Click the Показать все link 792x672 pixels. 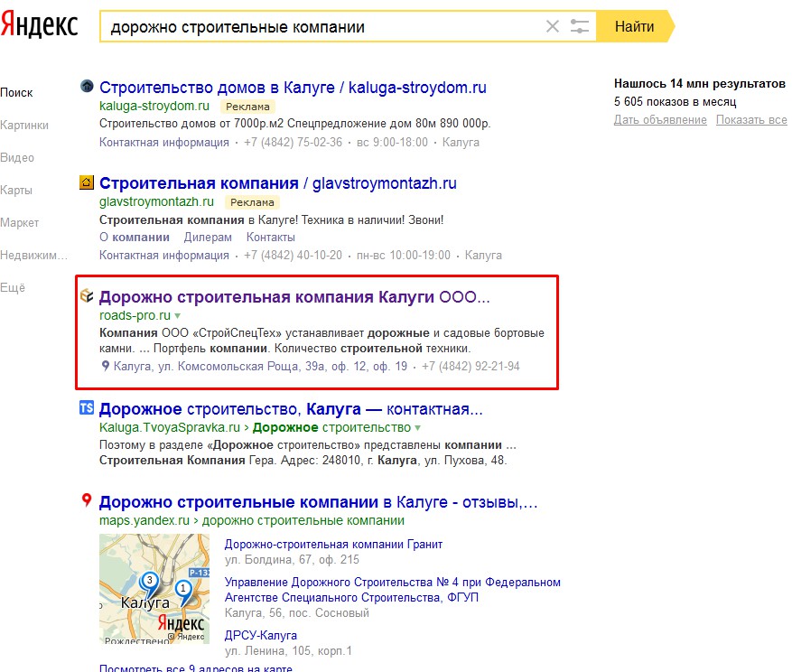pos(751,120)
